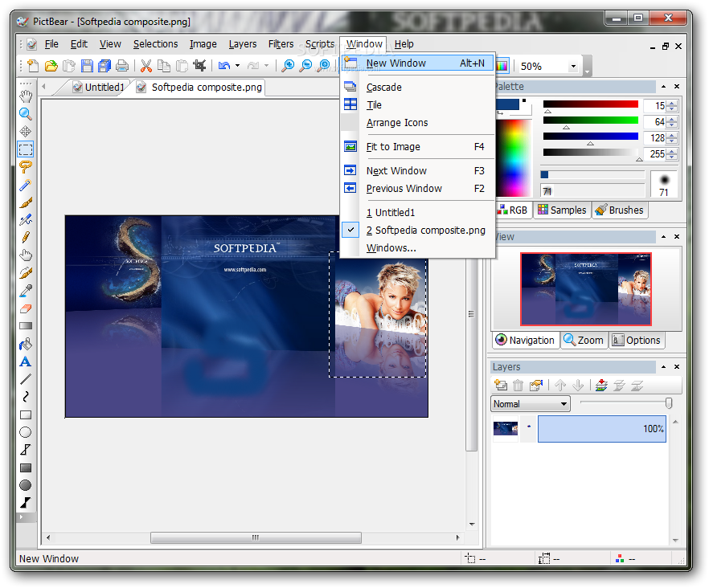Viewport: 709px width, 588px height.
Task: Click the layer opacity slider
Action: point(627,402)
